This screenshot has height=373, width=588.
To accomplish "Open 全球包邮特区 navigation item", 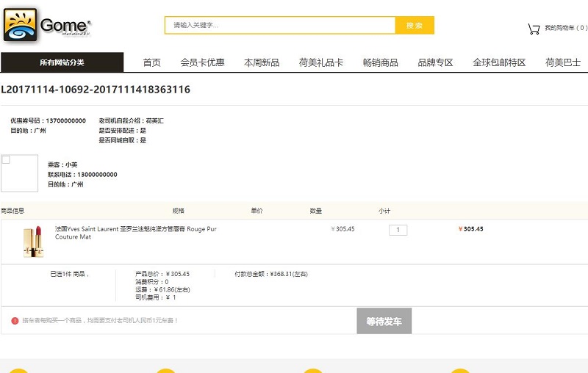I will coord(499,62).
